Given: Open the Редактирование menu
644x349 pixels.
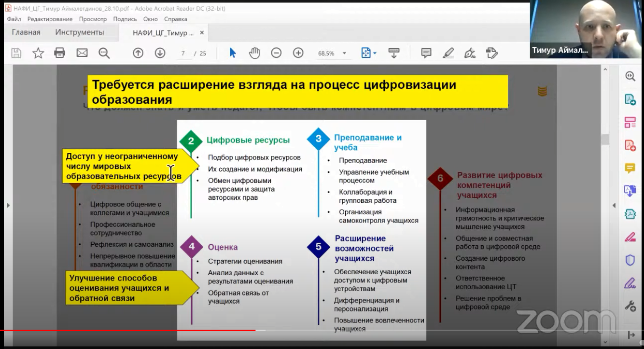Looking at the screenshot, I should click(50, 19).
